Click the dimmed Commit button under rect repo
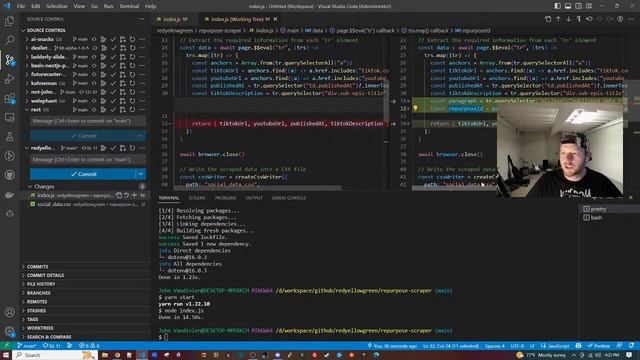 coord(83,136)
